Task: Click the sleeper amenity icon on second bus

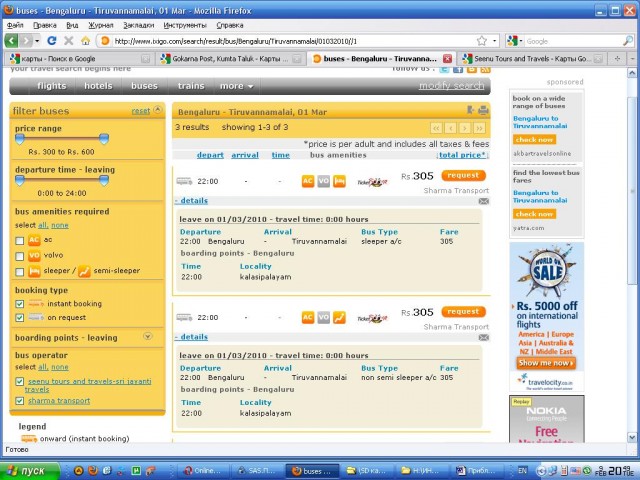Action: pyautogui.click(x=339, y=318)
